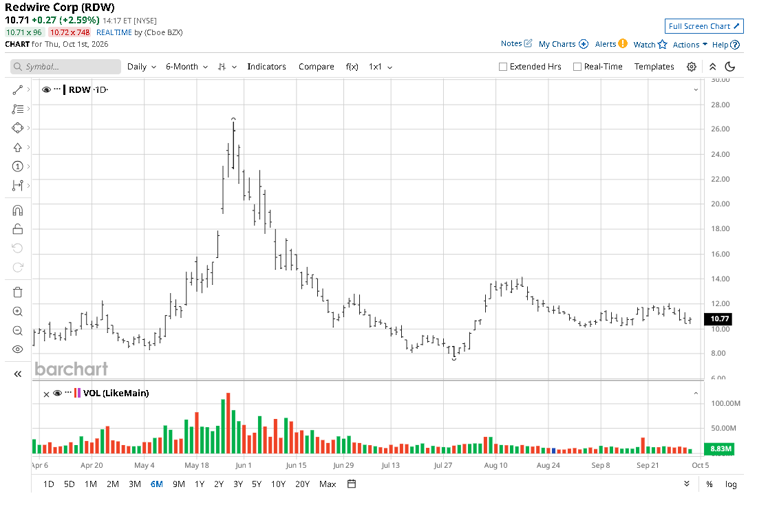Toggle log scale button
This screenshot has width=768, height=507.
[x=731, y=484]
